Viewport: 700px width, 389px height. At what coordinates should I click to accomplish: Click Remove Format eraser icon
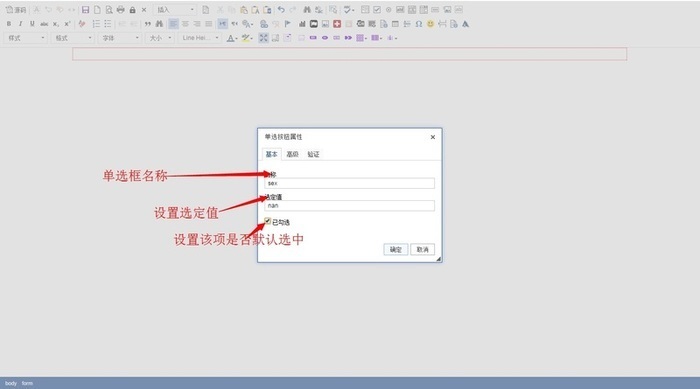(x=82, y=24)
